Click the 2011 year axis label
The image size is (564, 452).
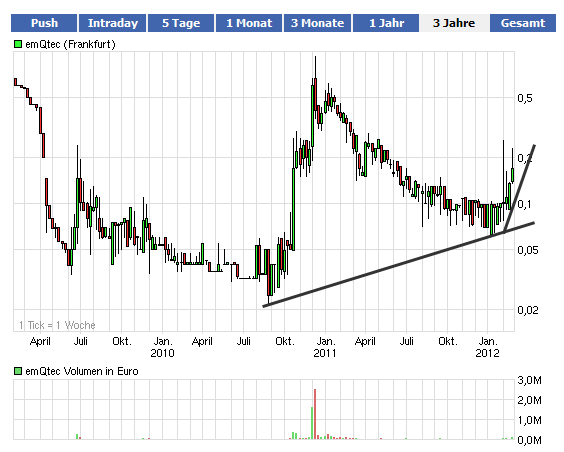click(325, 353)
